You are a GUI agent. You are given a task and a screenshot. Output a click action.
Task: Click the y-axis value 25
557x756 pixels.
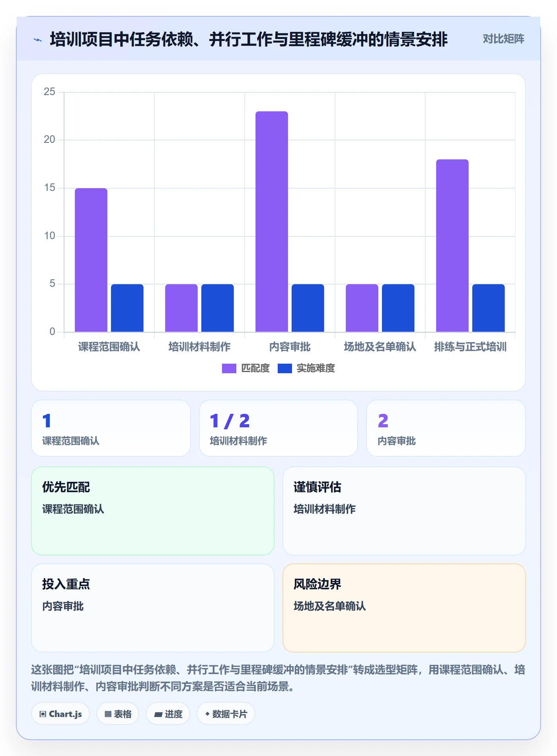pos(49,92)
